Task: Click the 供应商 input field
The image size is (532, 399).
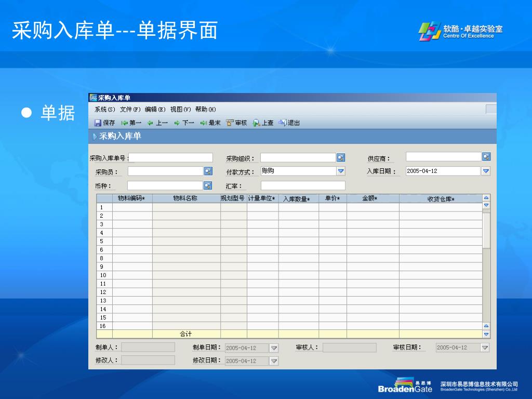Action: (444, 157)
